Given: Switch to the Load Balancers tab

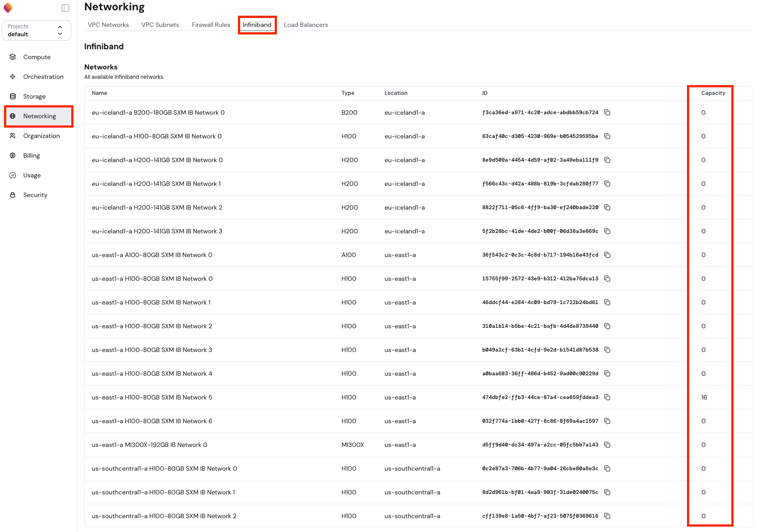Looking at the screenshot, I should coord(306,25).
